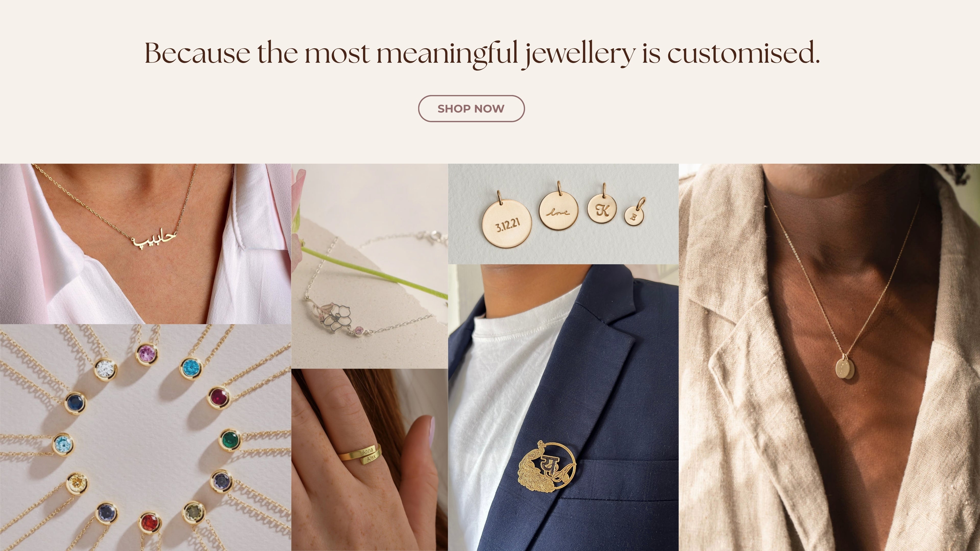Click the headline about customised jewellery
This screenshot has width=980, height=551.
[482, 54]
